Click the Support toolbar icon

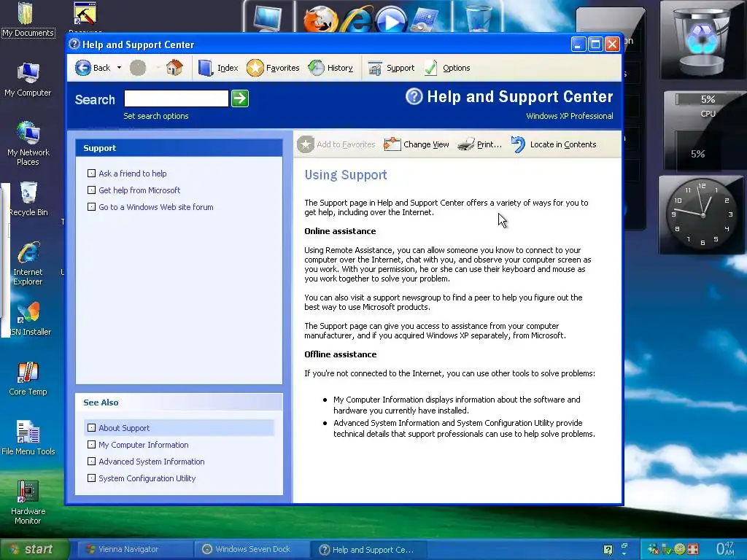pyautogui.click(x=375, y=69)
